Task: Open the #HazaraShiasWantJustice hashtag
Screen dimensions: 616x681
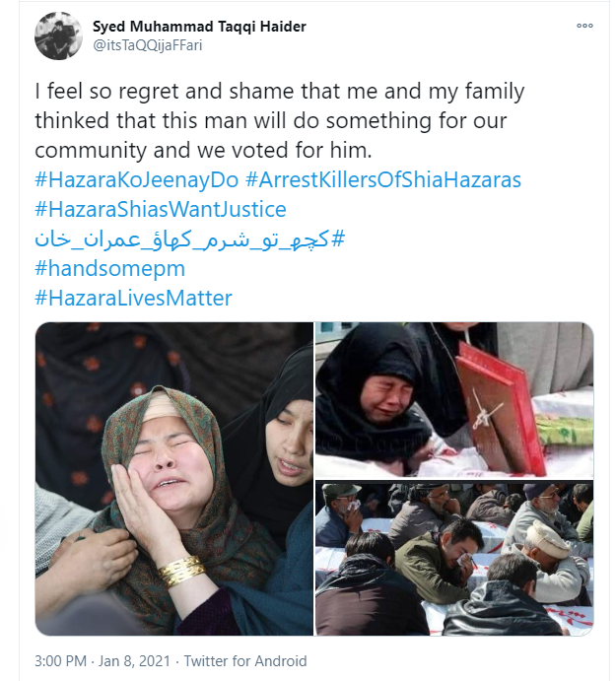Action: (161, 209)
